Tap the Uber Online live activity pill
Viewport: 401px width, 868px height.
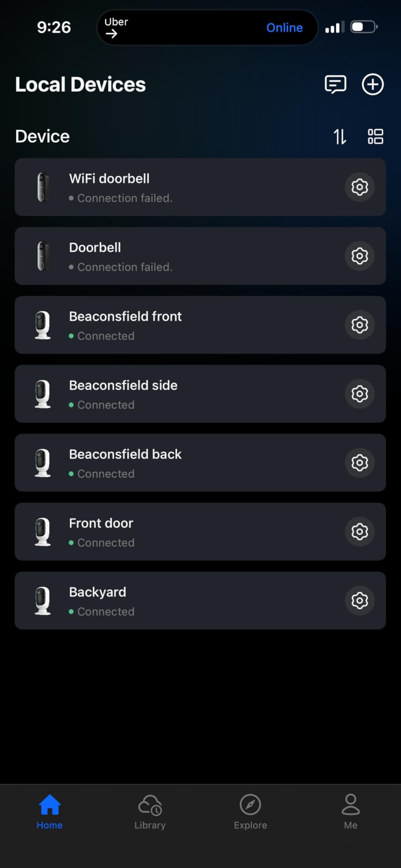(x=207, y=28)
